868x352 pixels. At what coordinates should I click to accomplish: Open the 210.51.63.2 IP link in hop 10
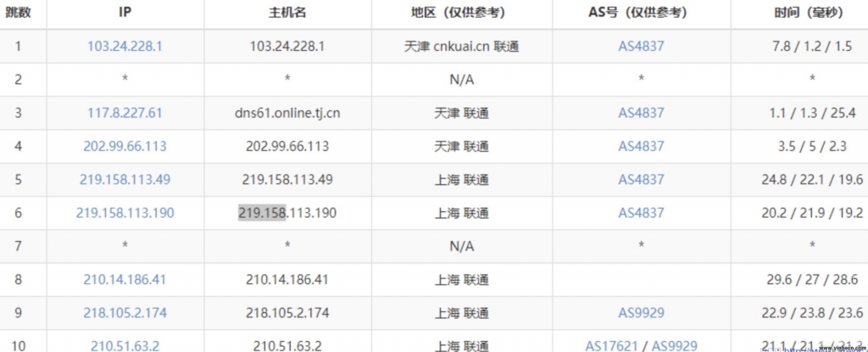coord(125,344)
